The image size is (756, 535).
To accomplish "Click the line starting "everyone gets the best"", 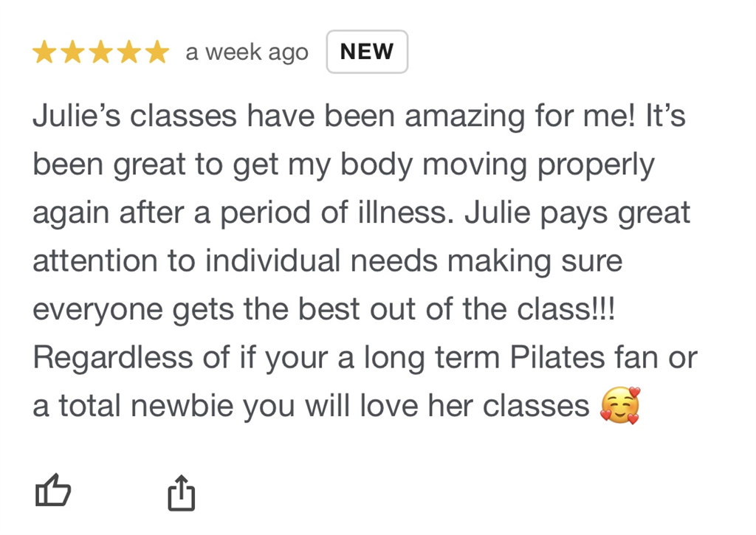I will (x=323, y=309).
